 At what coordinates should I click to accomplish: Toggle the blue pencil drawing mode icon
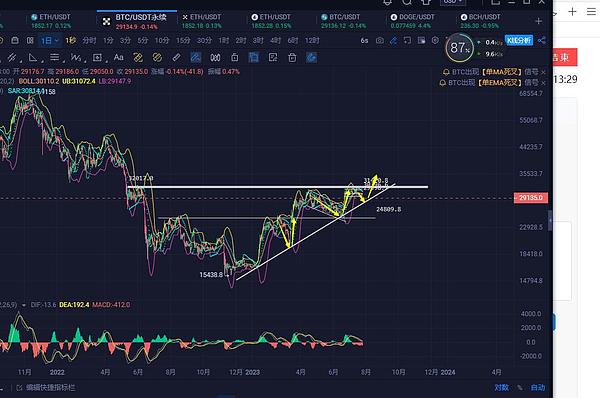(393, 41)
